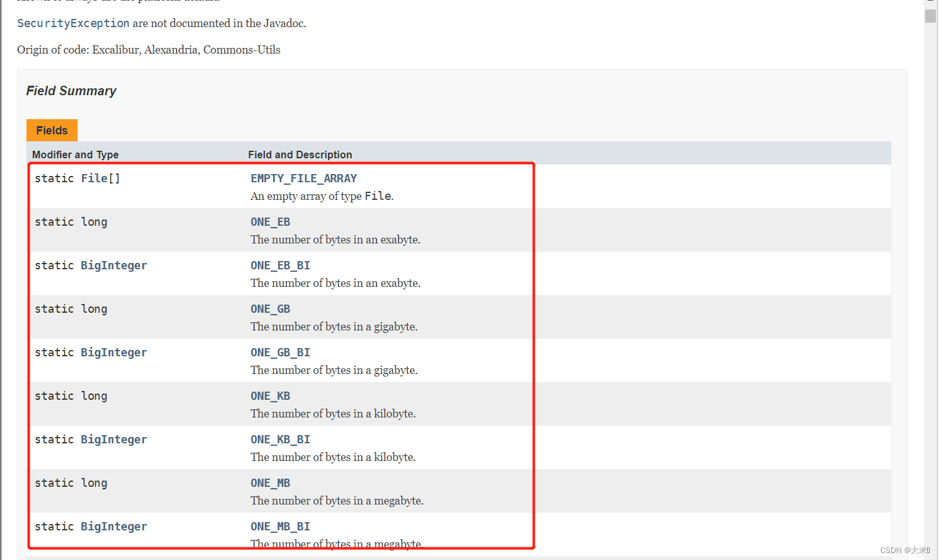
Task: Click 'static long' in the ONE_KB row
Action: click(71, 396)
